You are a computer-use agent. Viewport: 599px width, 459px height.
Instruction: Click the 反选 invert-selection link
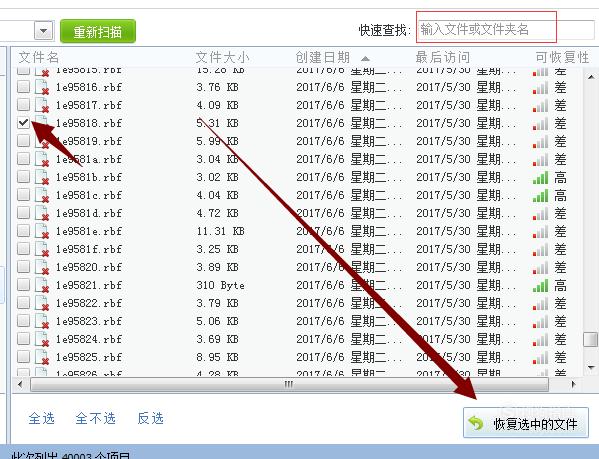tap(151, 418)
